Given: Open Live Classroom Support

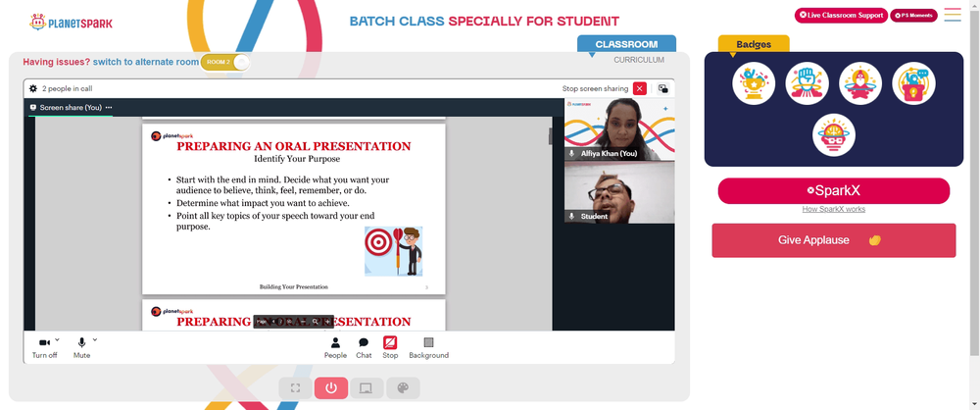Looking at the screenshot, I should point(841,15).
